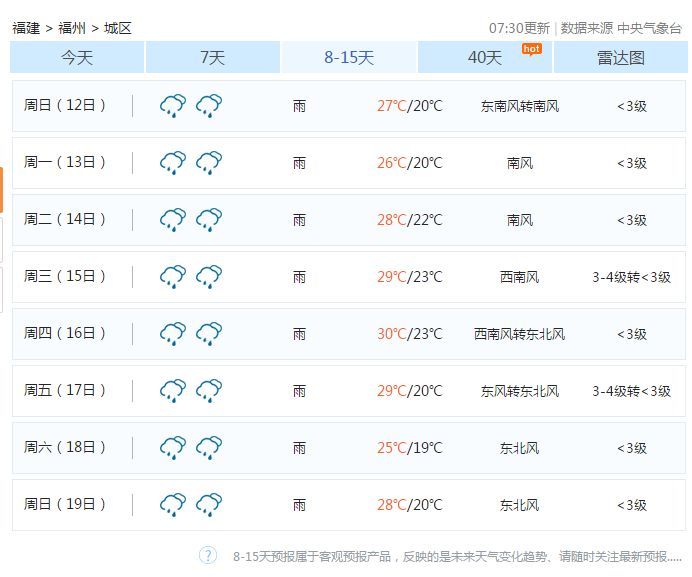Click first rain icon for 周四(16日)

coord(173,333)
